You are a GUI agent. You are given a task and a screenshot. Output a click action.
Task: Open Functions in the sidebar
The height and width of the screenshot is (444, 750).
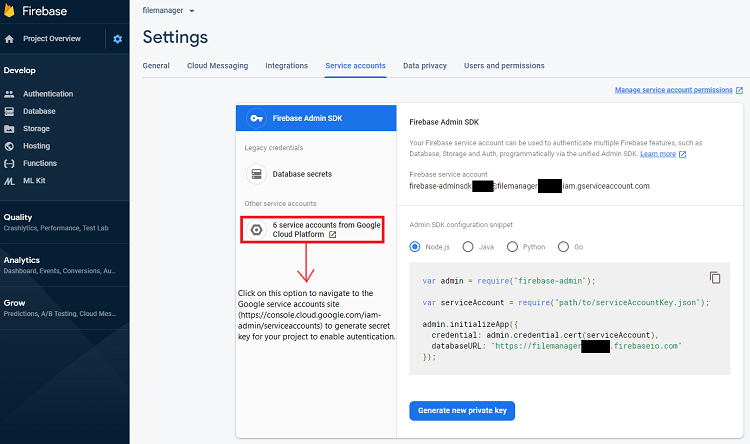(40, 163)
